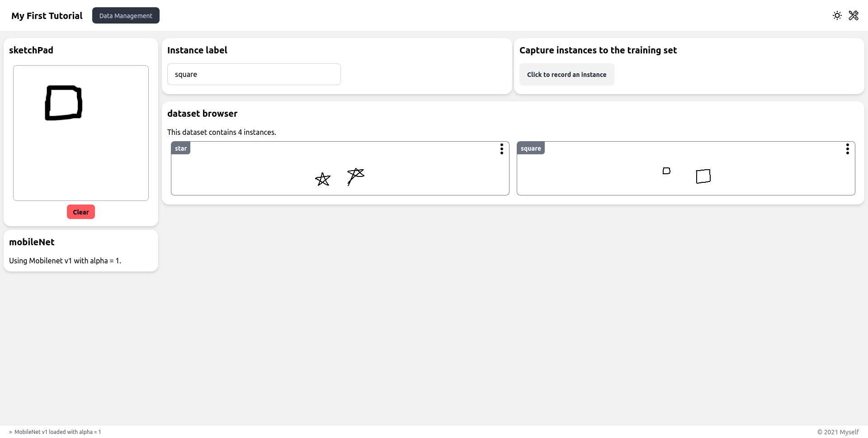Image resolution: width=868 pixels, height=438 pixels.
Task: Click the MobileNet status bar message
Action: [55, 432]
